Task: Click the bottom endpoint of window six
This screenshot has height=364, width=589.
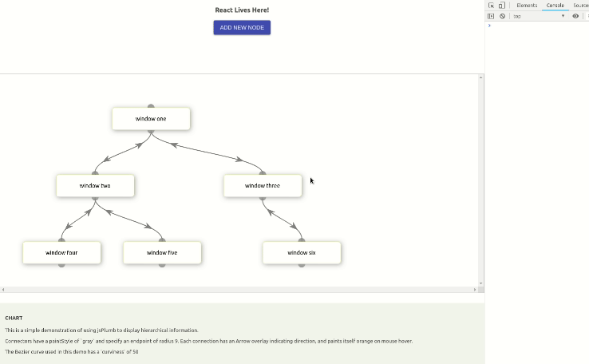Action: tap(302, 264)
